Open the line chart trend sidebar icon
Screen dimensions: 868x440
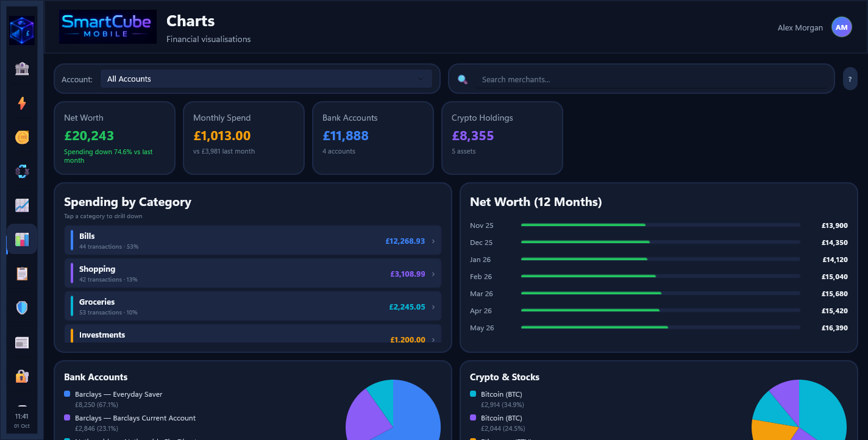tap(22, 205)
